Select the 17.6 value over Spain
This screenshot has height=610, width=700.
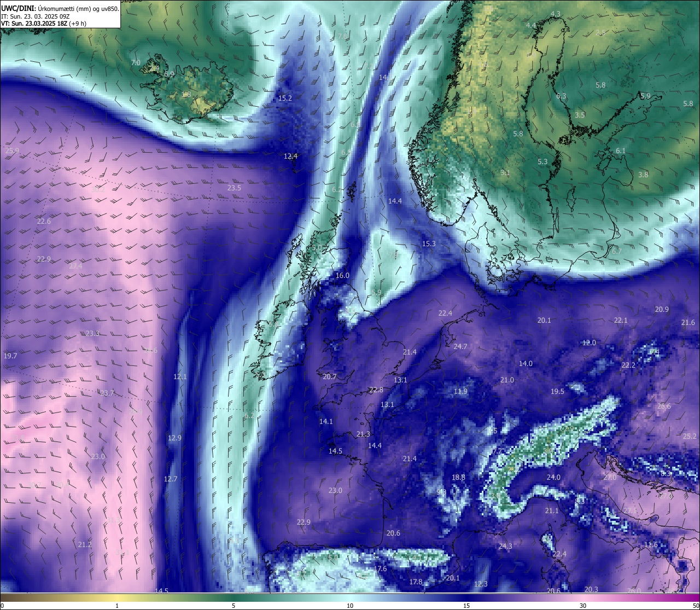point(380,568)
